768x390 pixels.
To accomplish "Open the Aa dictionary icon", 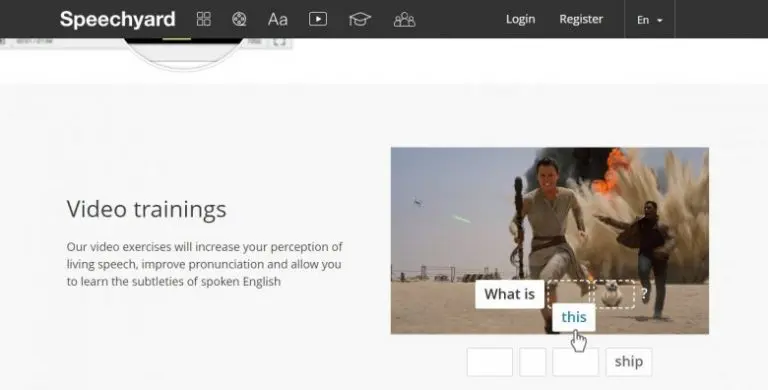I will [x=278, y=20].
